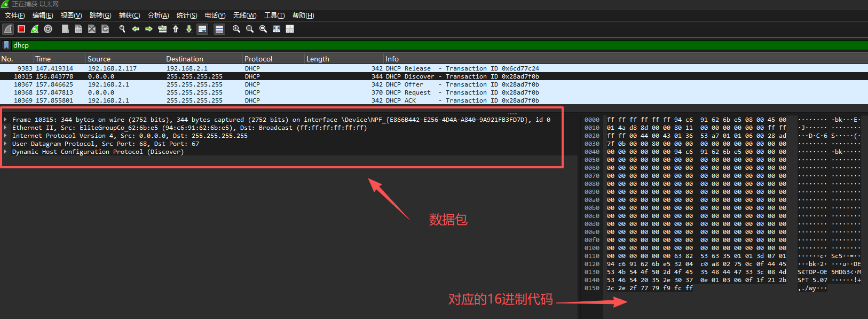Zoom in the packet text
868x319 pixels.
(236, 29)
